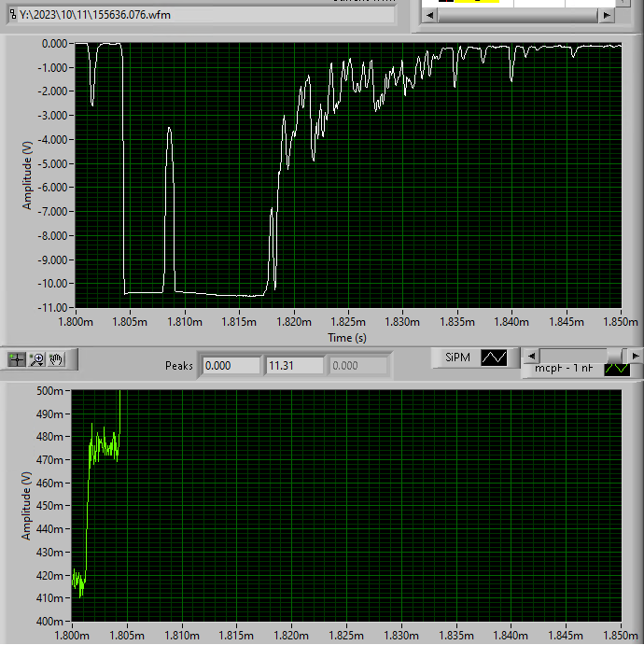Image resolution: width=644 pixels, height=645 pixels.
Task: Click the Peaks field showing 11.31
Action: pos(294,366)
